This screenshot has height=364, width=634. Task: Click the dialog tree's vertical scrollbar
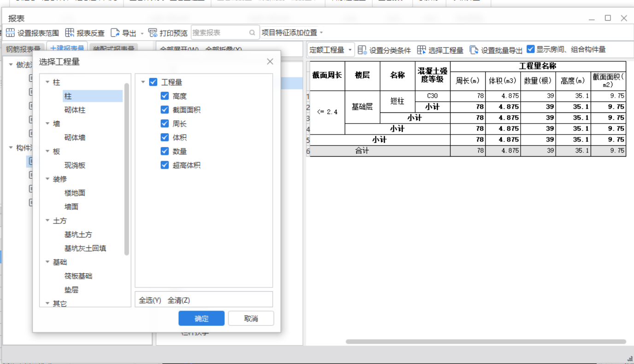pyautogui.click(x=127, y=169)
